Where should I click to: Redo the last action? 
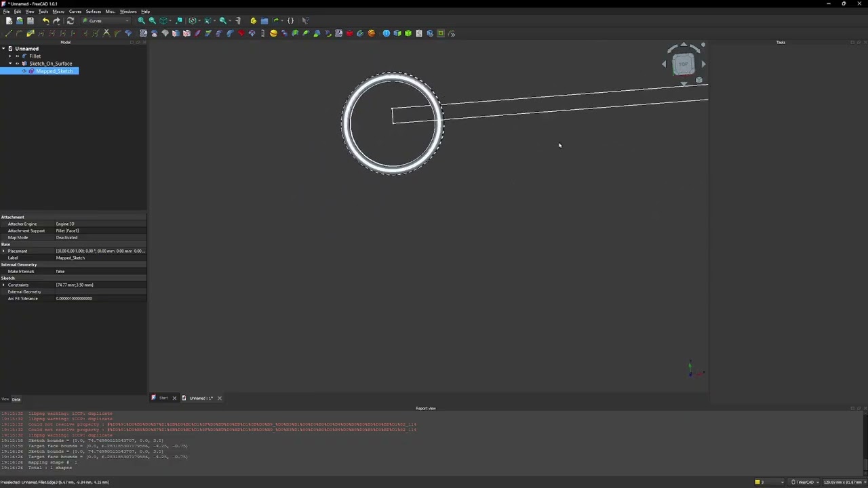(56, 21)
